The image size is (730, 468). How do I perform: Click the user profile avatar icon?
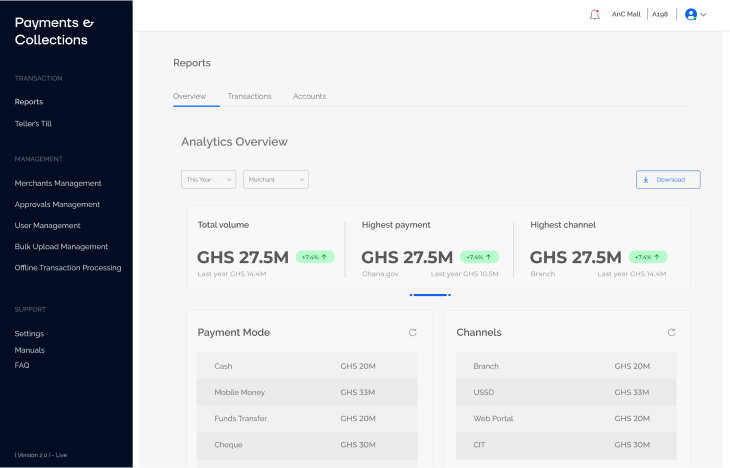[690, 15]
